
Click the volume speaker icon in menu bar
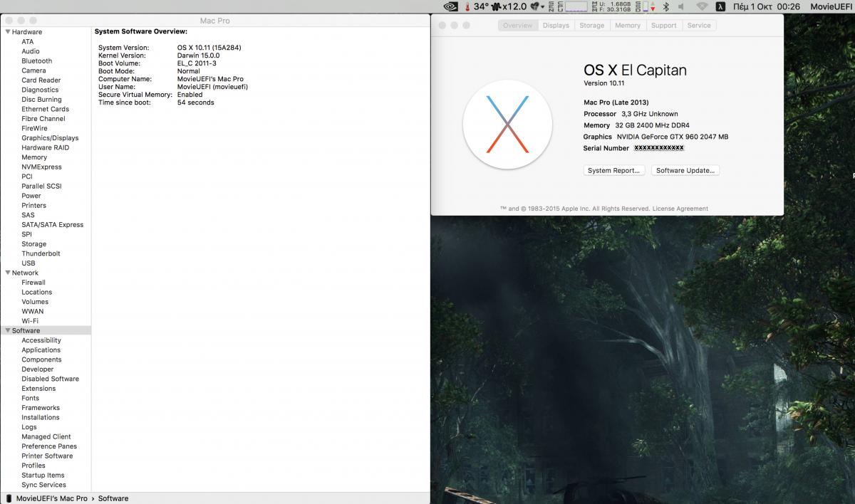coord(681,6)
